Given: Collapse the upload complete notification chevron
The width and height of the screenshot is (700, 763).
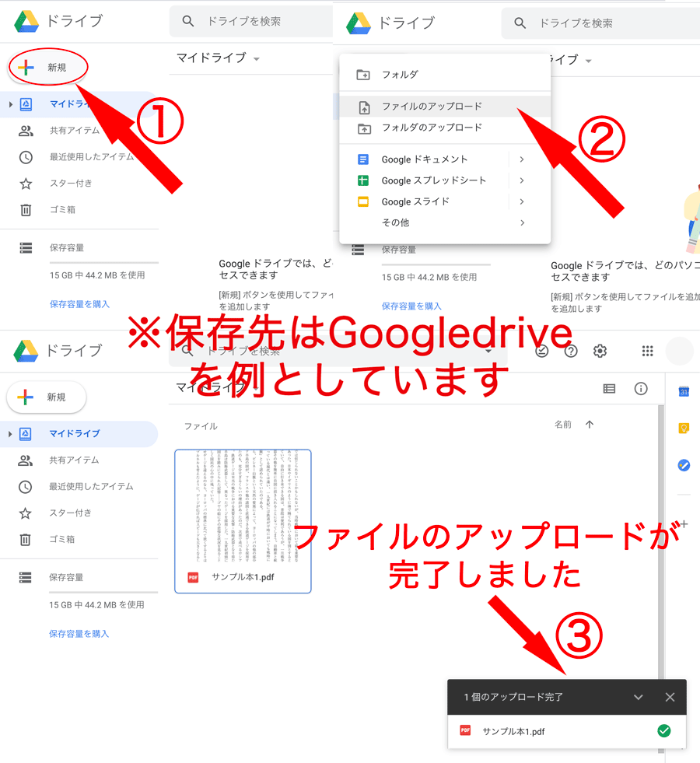Looking at the screenshot, I should click(639, 698).
